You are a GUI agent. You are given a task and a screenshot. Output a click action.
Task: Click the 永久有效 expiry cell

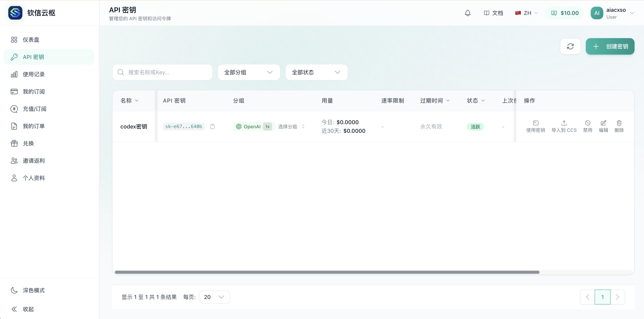pyautogui.click(x=431, y=126)
